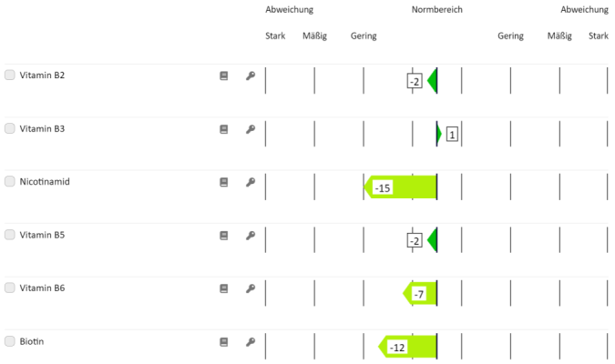Open the book icon in the Vitamin B3 row

click(x=223, y=129)
